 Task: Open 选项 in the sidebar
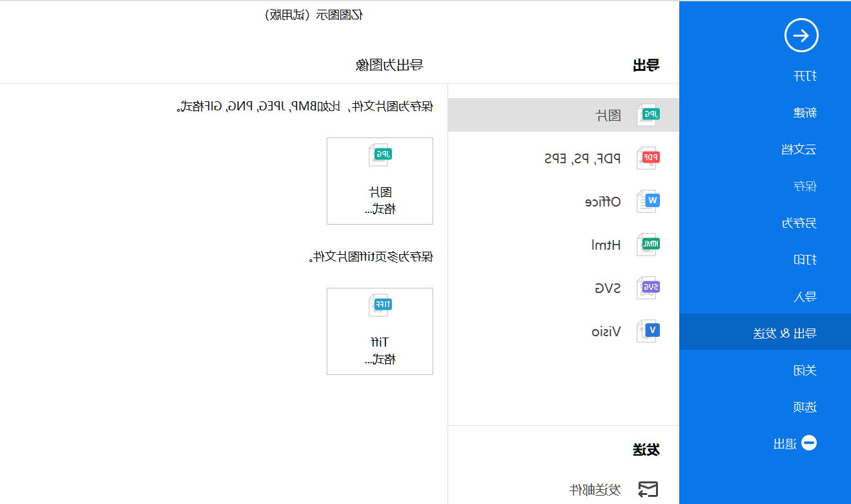click(805, 407)
